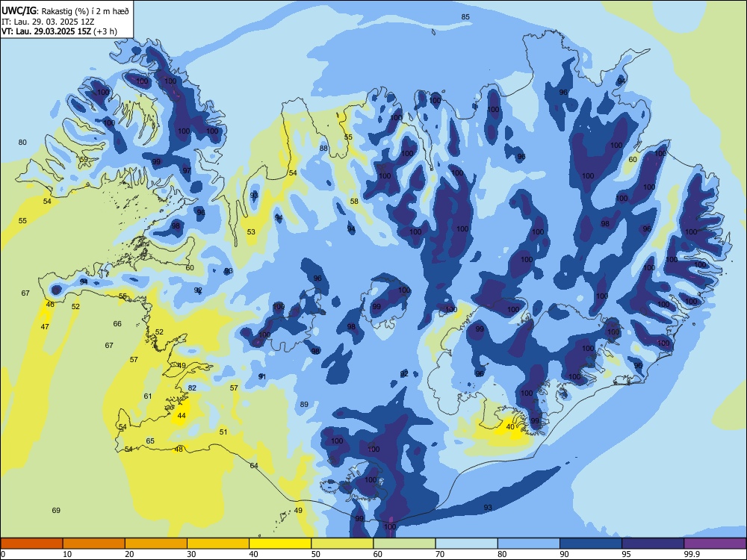Viewport: 747px width, 560px height.
Task: Click the '97' value in the Westfjords
Action: (x=187, y=170)
